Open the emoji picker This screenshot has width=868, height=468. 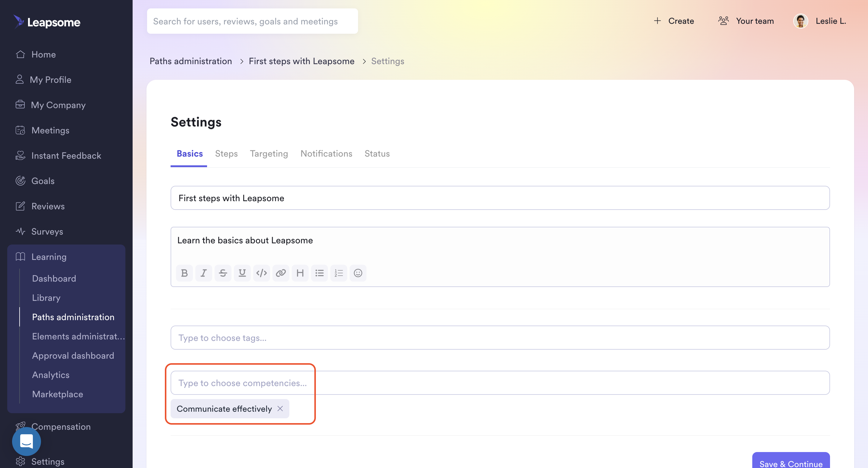(x=358, y=273)
